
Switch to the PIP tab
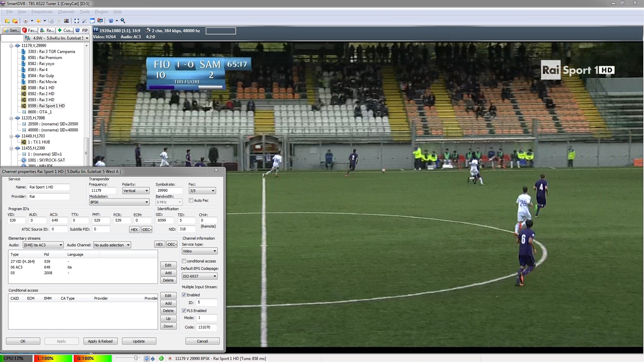(82, 30)
